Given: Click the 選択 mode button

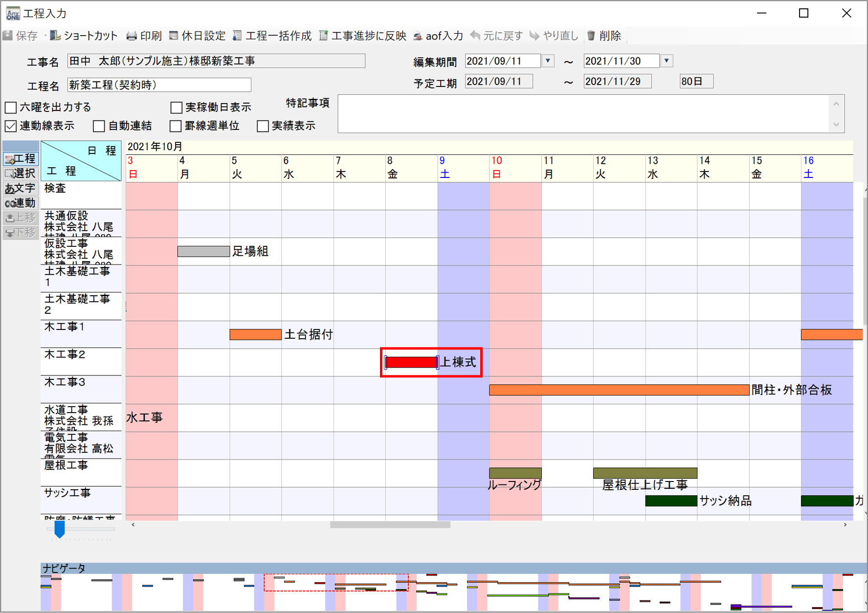Looking at the screenshot, I should [21, 173].
